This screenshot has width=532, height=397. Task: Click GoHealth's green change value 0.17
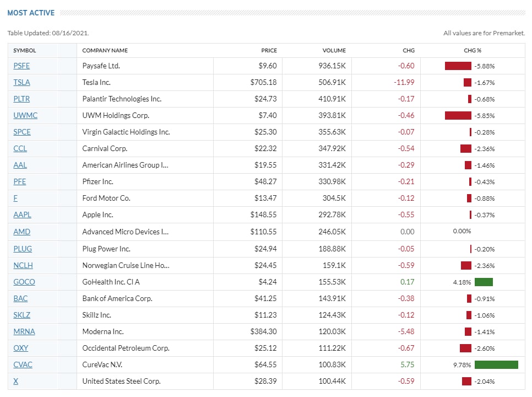(408, 282)
